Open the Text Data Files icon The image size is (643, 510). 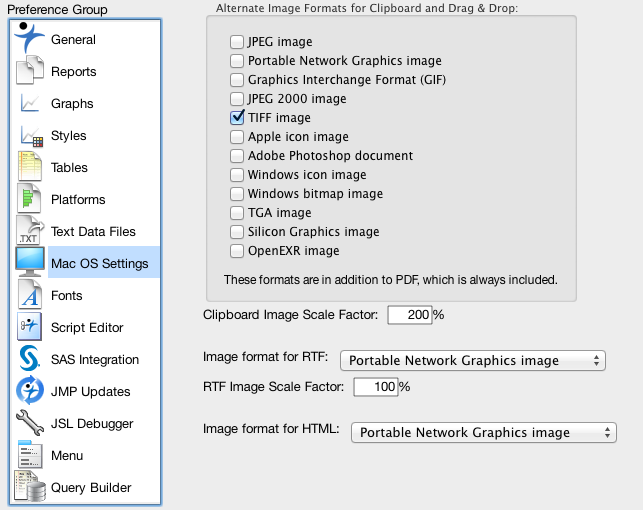(x=30, y=231)
